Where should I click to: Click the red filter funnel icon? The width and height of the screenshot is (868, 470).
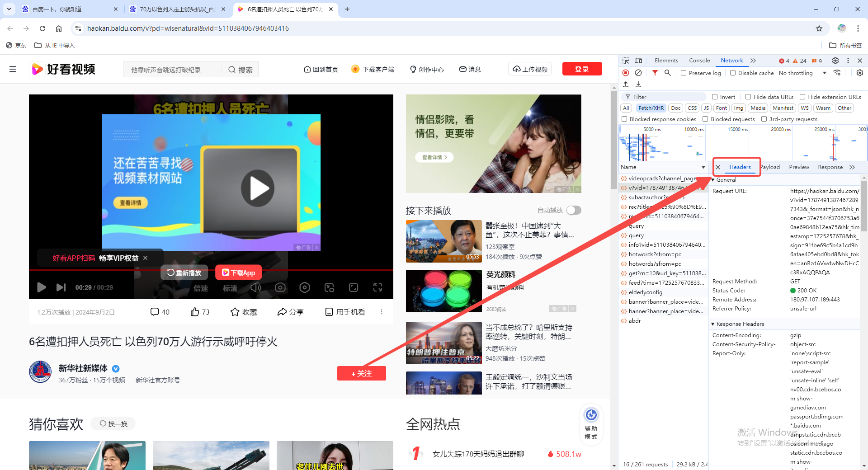pyautogui.click(x=655, y=73)
